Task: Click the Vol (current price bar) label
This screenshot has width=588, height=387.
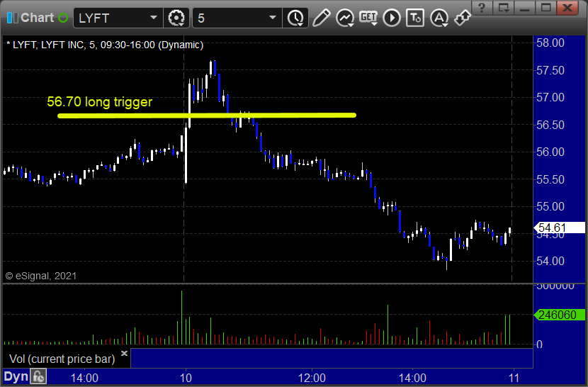Action: [x=62, y=359]
